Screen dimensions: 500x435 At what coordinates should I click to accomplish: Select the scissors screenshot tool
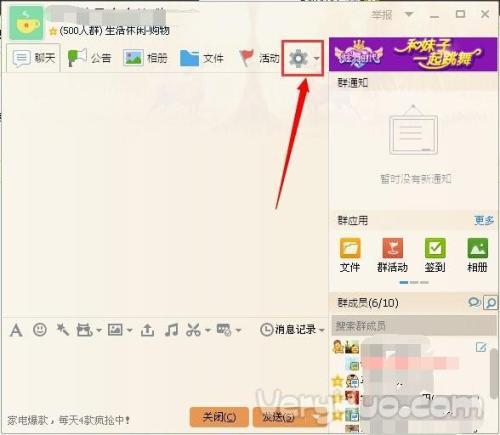(193, 330)
